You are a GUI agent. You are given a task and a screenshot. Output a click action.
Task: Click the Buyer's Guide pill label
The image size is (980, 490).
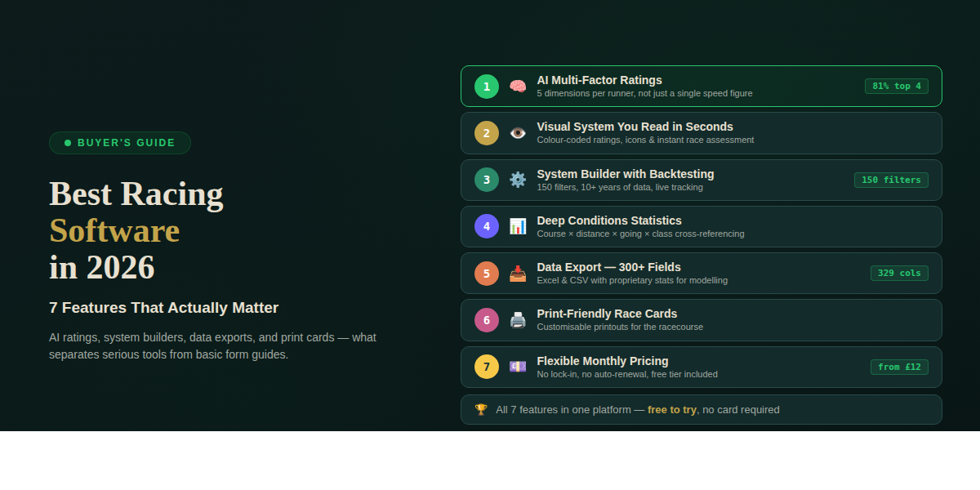(120, 143)
